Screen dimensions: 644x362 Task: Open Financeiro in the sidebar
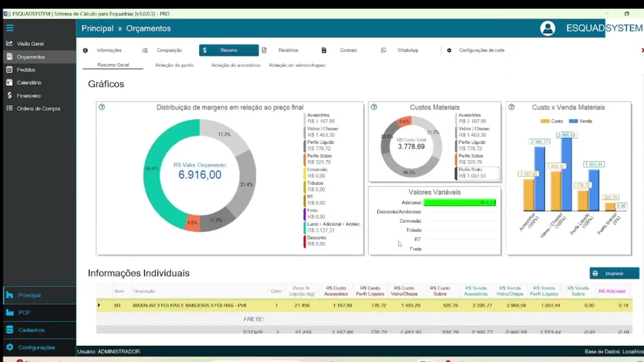(29, 96)
